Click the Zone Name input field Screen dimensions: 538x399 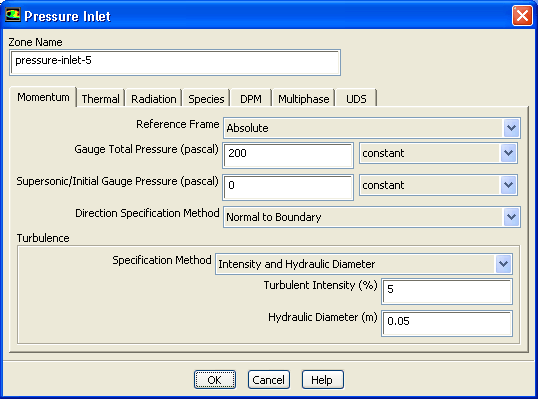click(x=175, y=62)
